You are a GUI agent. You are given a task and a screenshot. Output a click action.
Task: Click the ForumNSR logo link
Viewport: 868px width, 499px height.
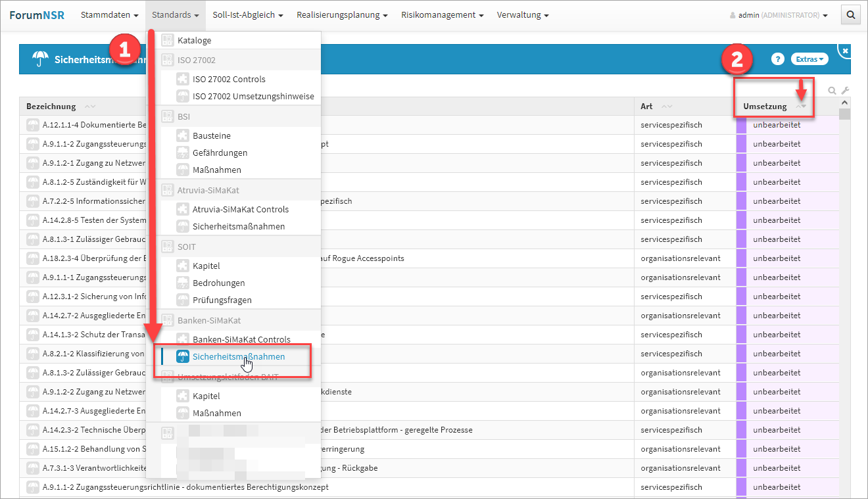tap(37, 15)
